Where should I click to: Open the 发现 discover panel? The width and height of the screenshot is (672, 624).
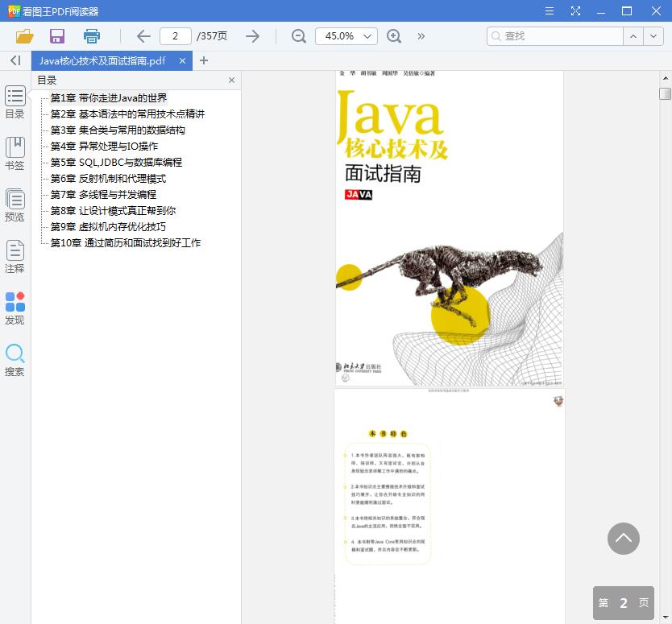pos(15,308)
